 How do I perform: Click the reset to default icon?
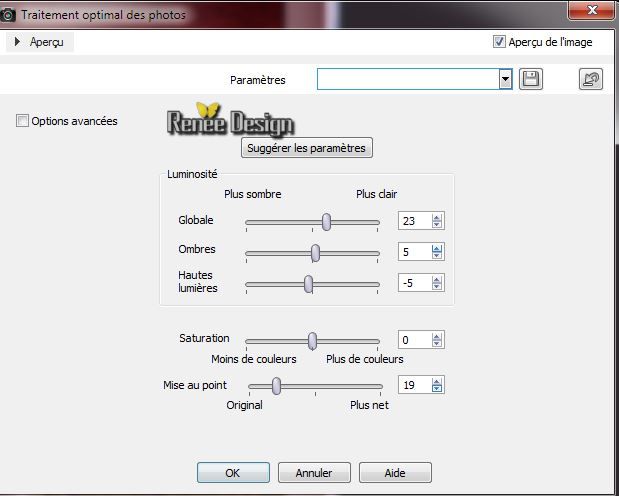tap(591, 79)
